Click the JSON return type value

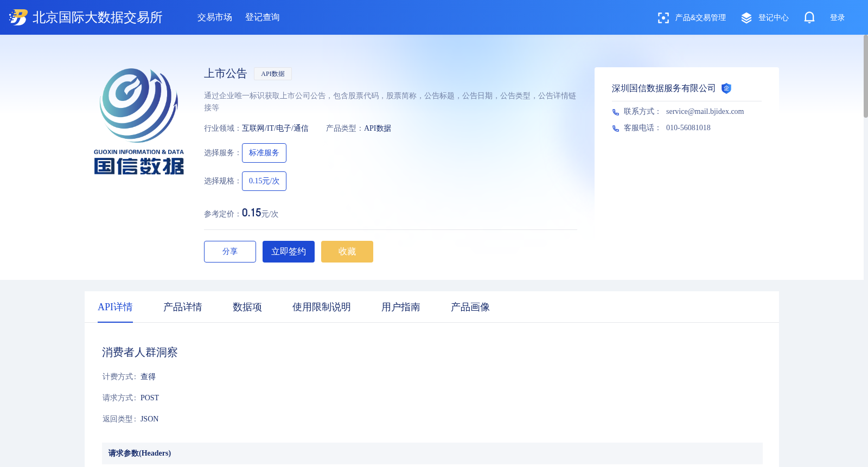(x=150, y=419)
